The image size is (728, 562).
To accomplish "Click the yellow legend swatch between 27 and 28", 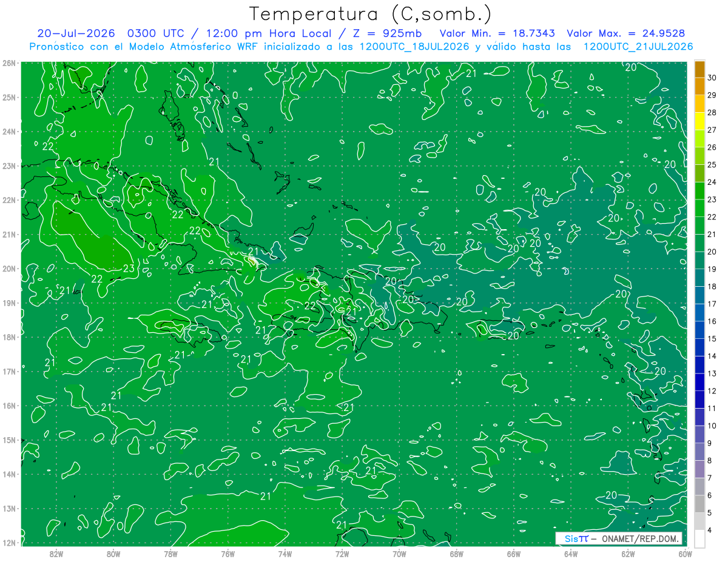I will point(699,121).
